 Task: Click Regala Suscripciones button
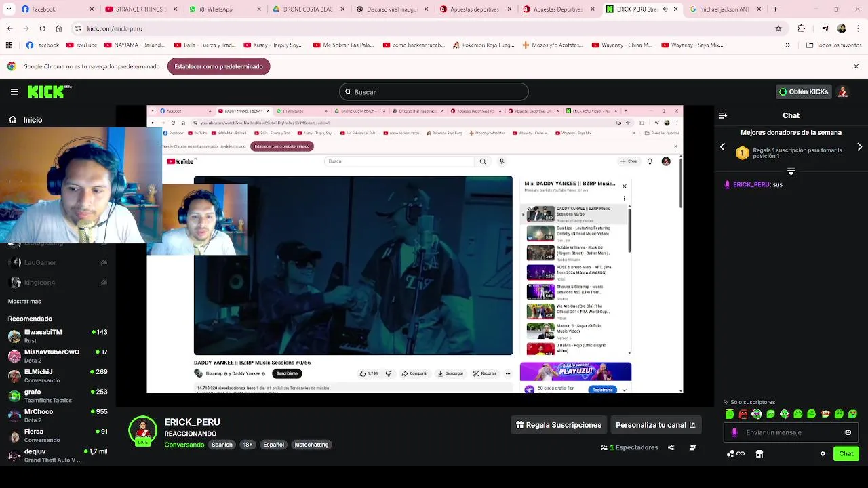click(x=559, y=425)
